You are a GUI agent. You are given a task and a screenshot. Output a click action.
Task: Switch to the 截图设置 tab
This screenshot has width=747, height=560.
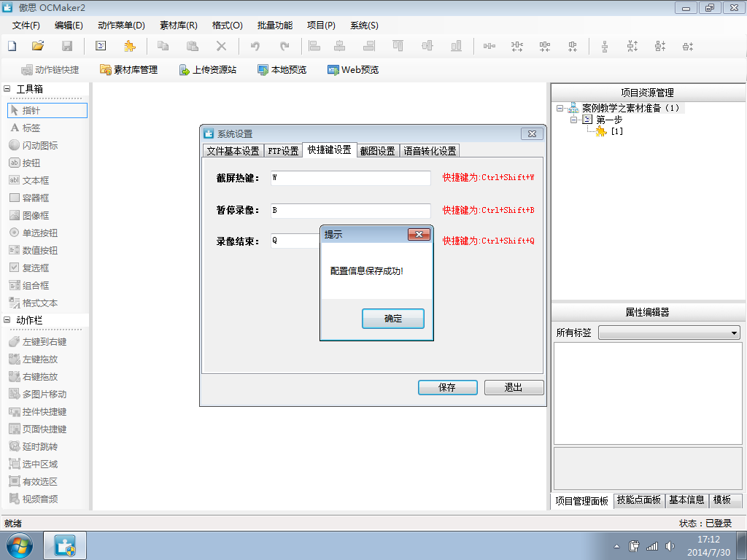pos(377,151)
